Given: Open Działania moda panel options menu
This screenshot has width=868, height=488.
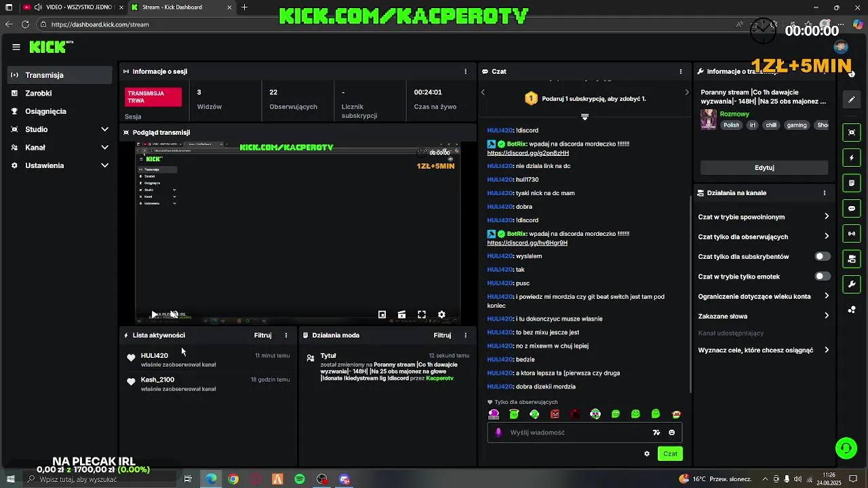Looking at the screenshot, I should pyautogui.click(x=465, y=335).
